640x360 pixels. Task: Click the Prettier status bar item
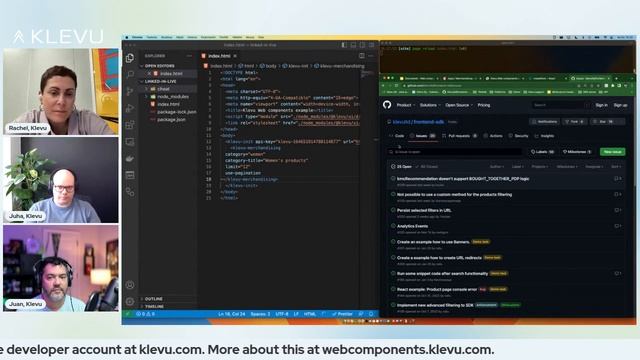pyautogui.click(x=342, y=314)
